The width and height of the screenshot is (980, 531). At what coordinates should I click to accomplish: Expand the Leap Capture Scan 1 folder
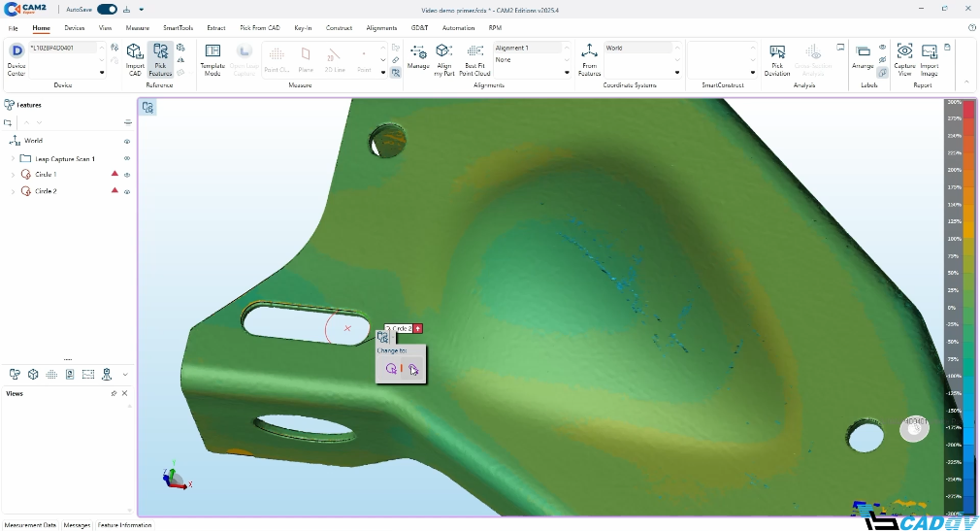(14, 159)
